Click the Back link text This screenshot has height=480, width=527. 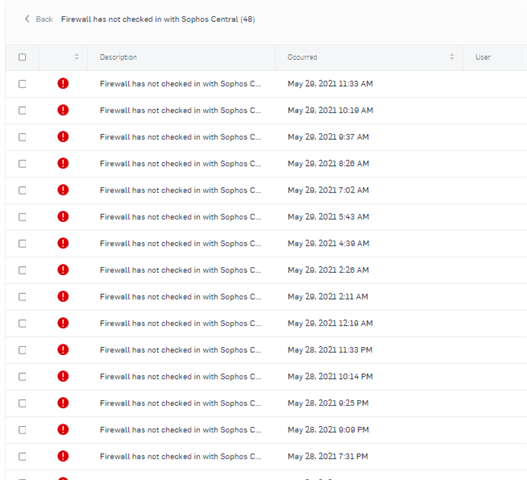click(x=44, y=19)
